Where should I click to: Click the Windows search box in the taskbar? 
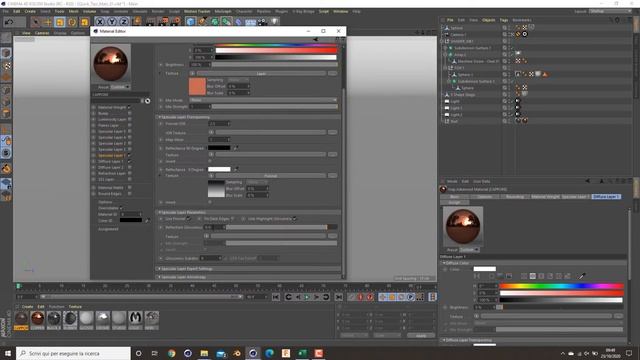(73, 353)
